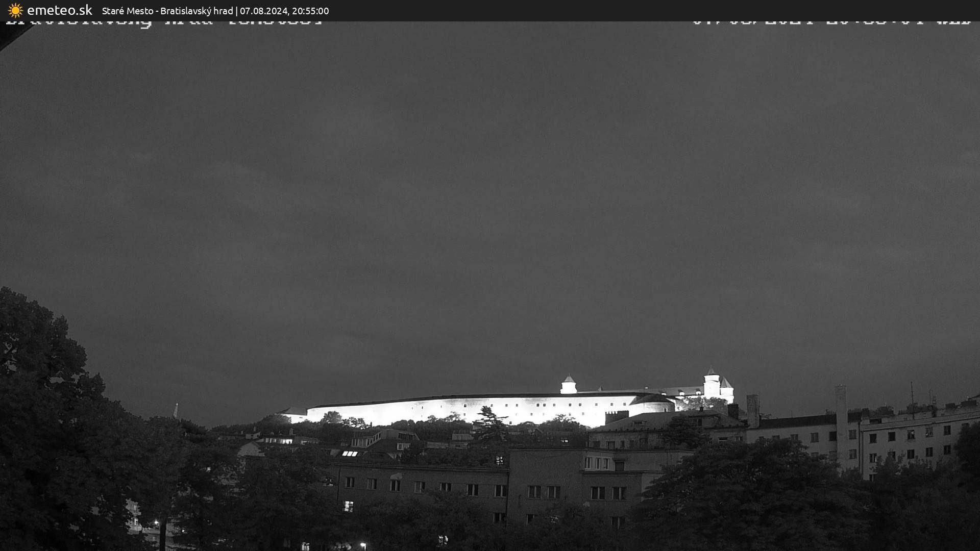Viewport: 980px width, 551px height.
Task: Click the lit window in the foreground building
Action: coord(350,505)
